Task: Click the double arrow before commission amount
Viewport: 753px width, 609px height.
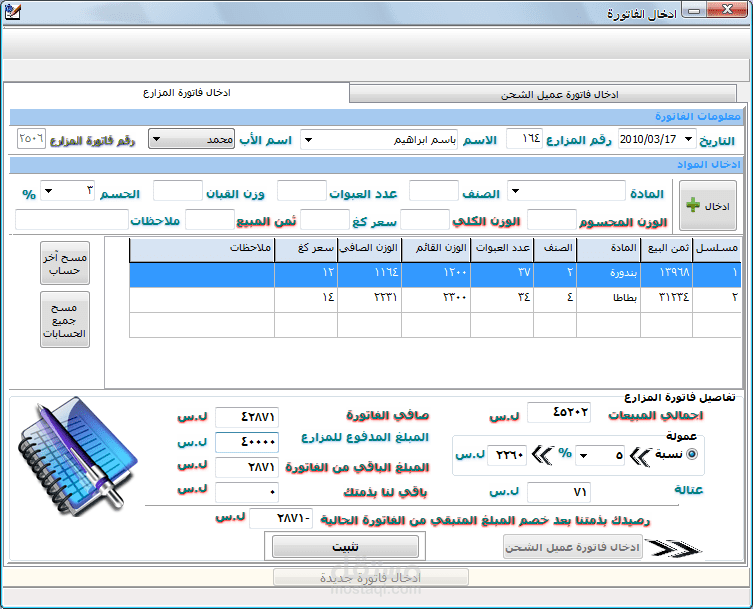Action: coord(543,455)
